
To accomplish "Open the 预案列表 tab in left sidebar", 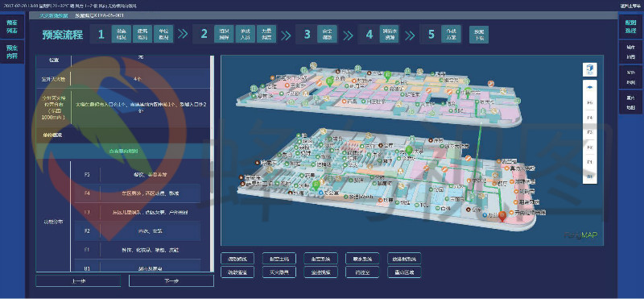I will point(12,26).
